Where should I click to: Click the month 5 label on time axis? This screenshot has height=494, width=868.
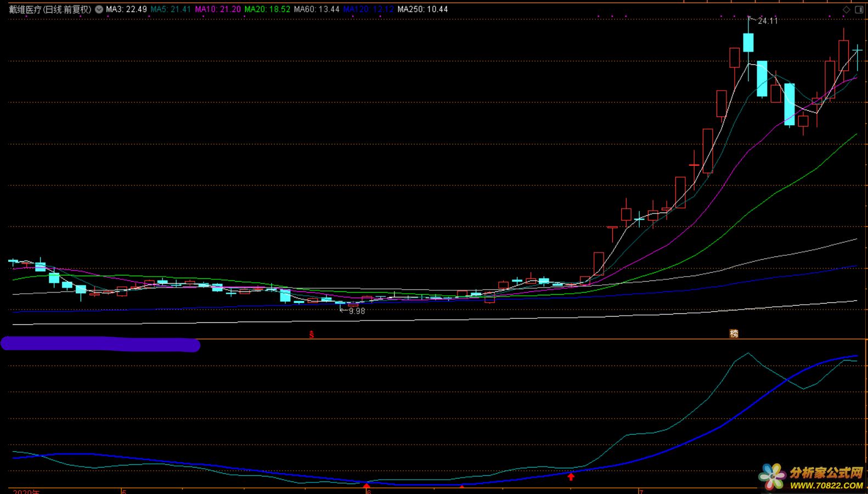coord(124,492)
